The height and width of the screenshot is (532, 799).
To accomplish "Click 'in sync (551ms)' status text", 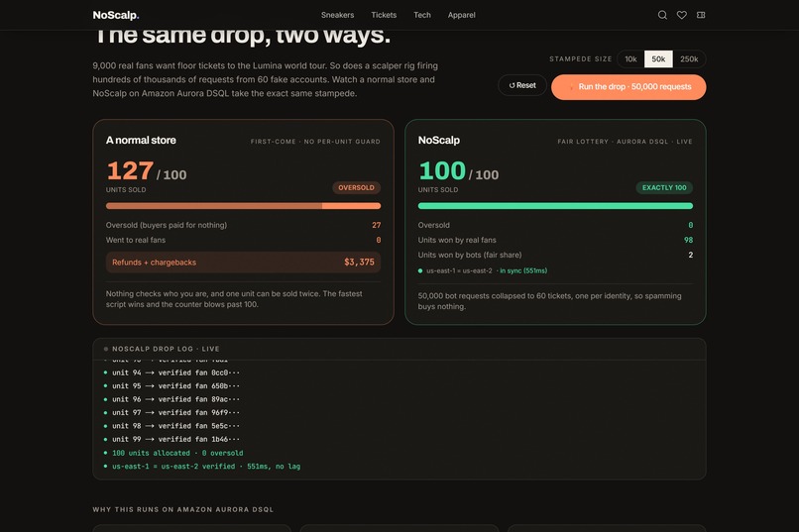I will click(x=523, y=270).
